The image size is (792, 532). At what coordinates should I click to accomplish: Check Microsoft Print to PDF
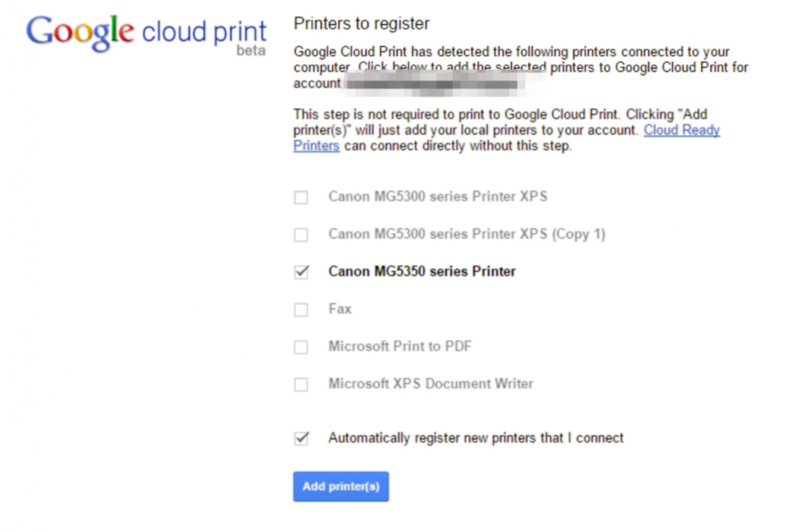(301, 346)
